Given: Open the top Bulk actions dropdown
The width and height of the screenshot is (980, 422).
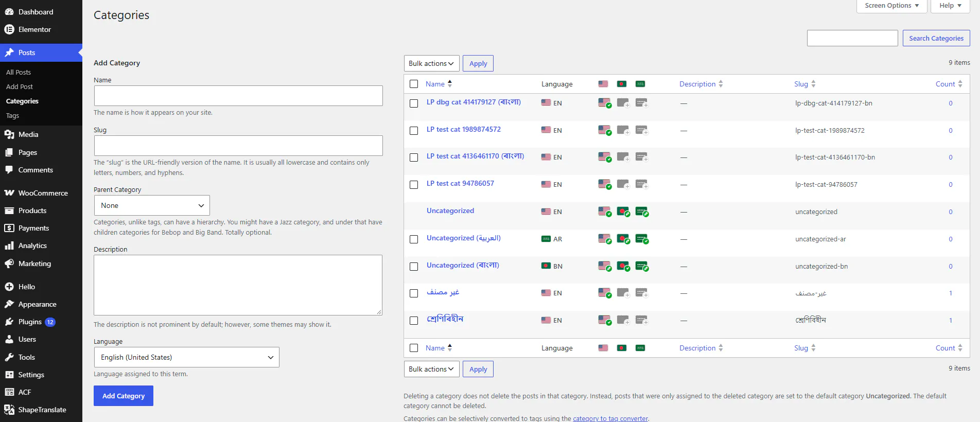Looking at the screenshot, I should 431,63.
